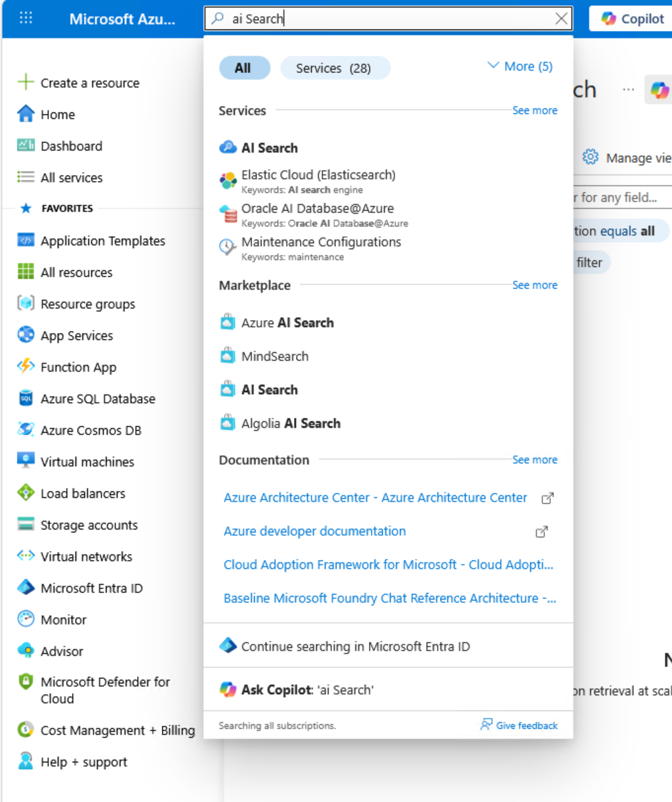Viewport: 672px width, 802px height.
Task: Click the Monitor gauge icon
Action: click(26, 619)
